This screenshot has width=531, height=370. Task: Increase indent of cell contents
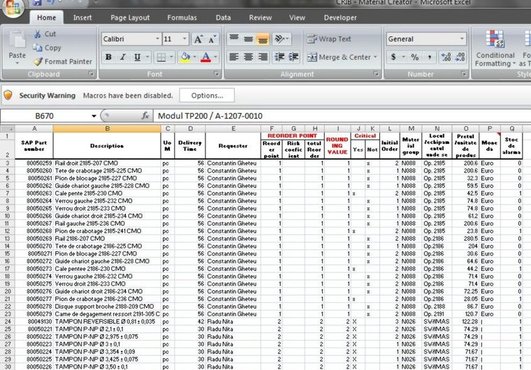pos(294,57)
